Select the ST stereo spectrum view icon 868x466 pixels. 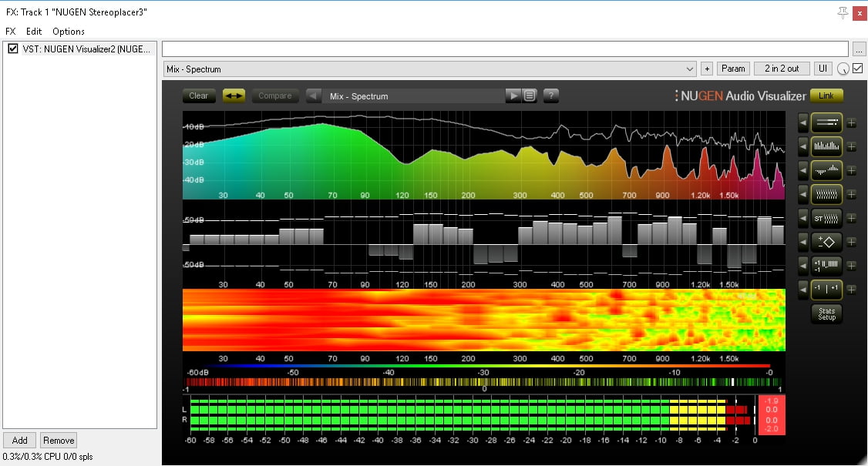point(826,218)
